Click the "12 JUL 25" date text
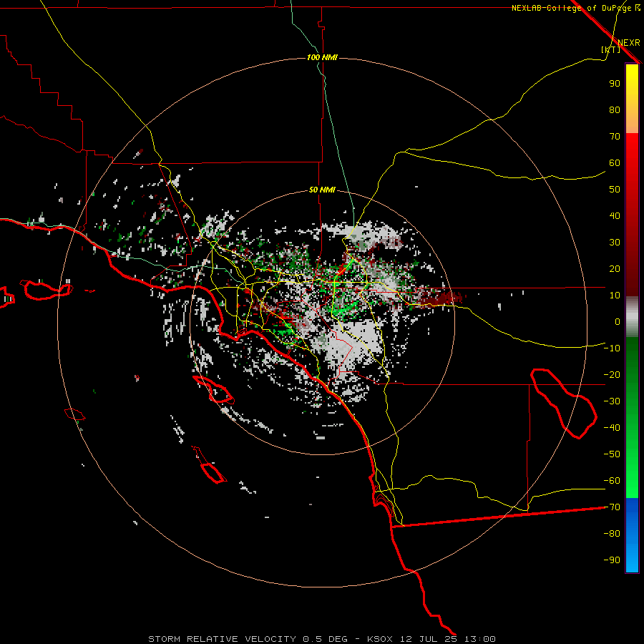644x644 pixels. click(x=429, y=639)
